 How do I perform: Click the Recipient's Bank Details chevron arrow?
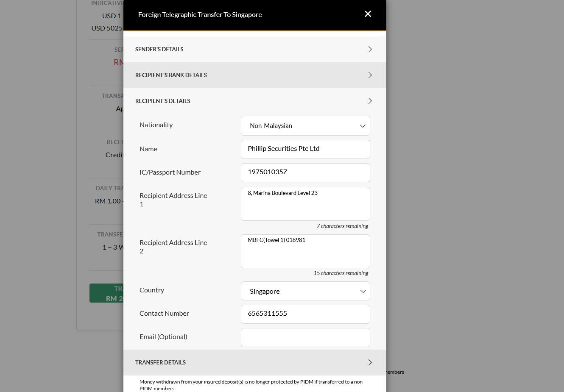point(370,75)
